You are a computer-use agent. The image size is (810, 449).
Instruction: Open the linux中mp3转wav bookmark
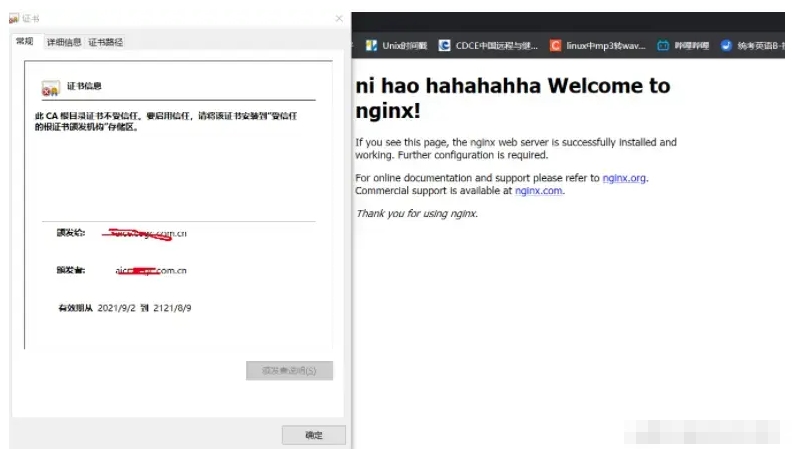(598, 45)
